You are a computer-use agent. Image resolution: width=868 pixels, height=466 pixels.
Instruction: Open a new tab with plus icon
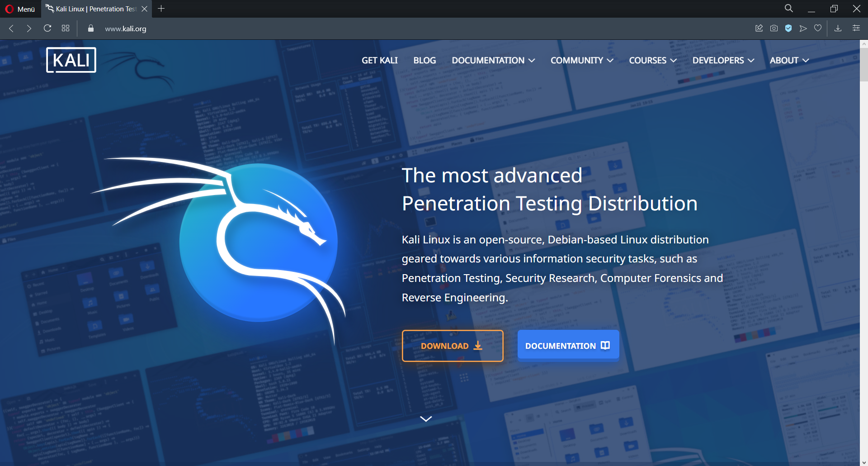[161, 9]
